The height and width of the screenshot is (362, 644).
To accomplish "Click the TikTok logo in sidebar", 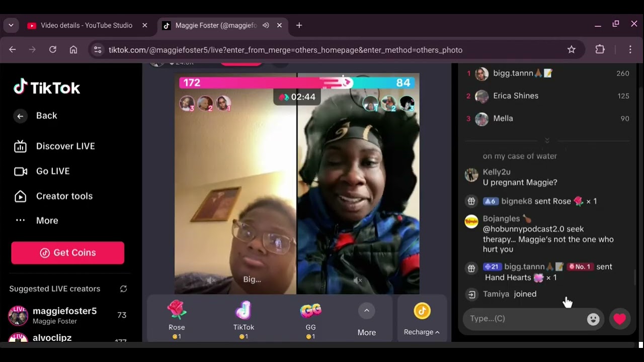I will click(47, 87).
